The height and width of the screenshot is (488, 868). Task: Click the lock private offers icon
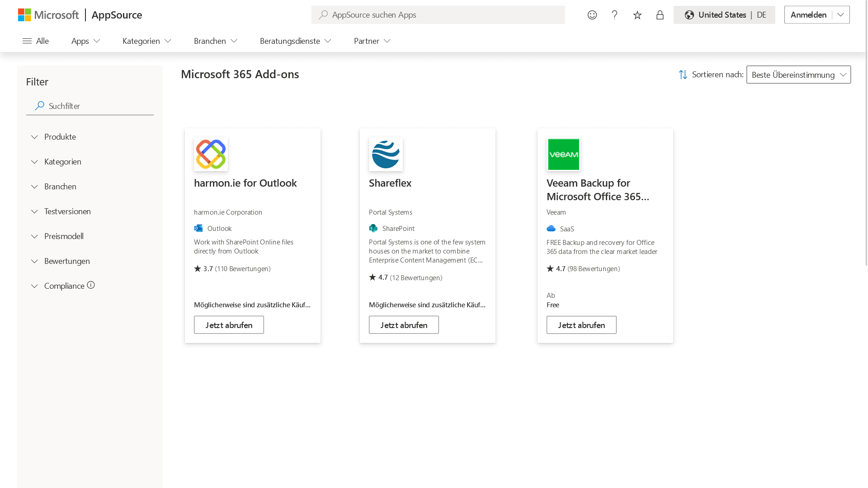(660, 15)
